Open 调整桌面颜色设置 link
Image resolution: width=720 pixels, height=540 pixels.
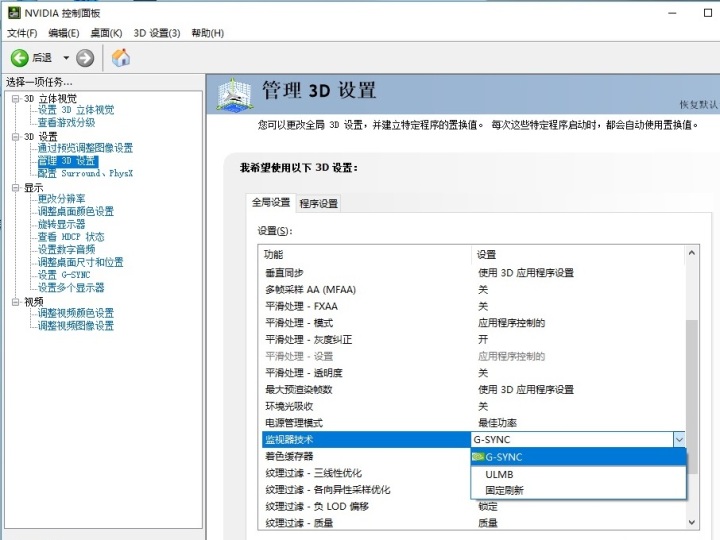click(76, 211)
